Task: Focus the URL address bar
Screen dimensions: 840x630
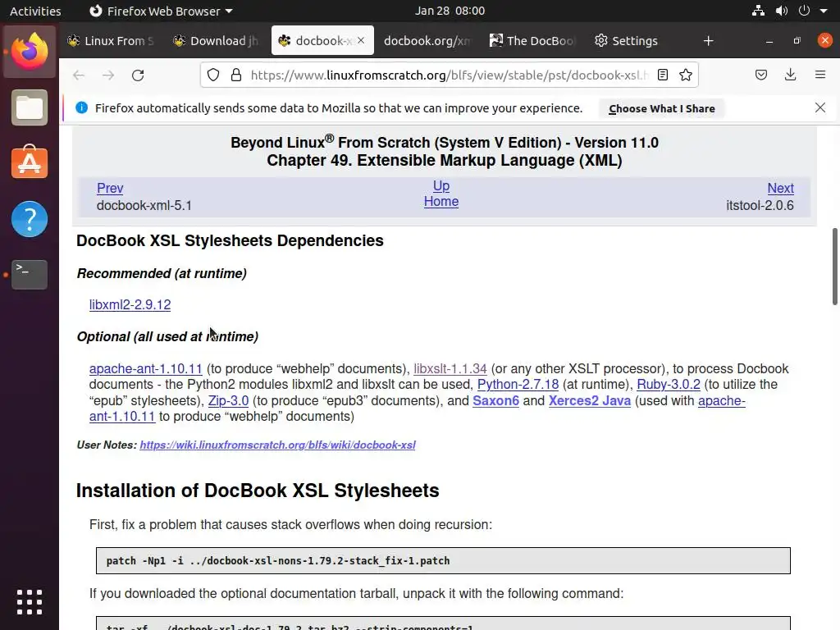Action: point(449,75)
